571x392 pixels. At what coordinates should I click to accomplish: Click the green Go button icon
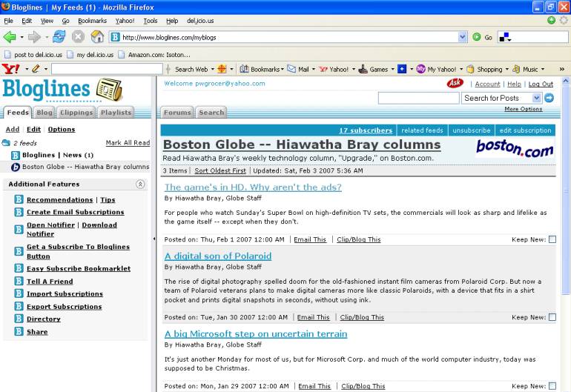pyautogui.click(x=476, y=37)
